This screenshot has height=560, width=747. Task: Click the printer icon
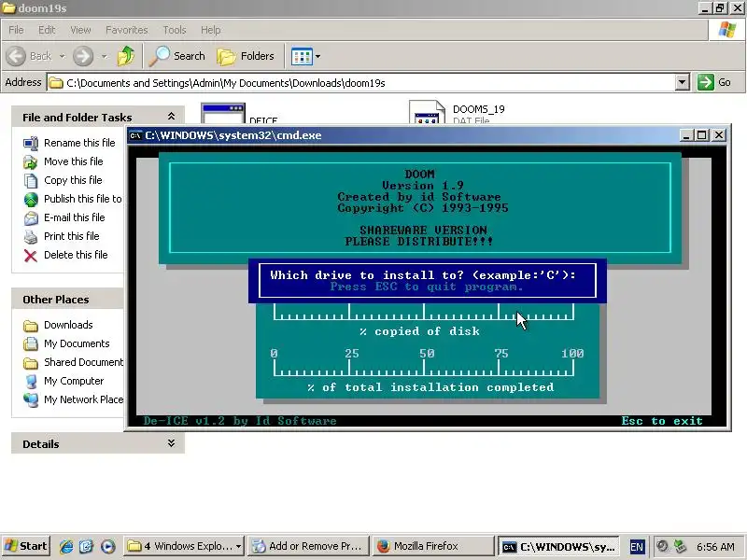[x=31, y=237]
